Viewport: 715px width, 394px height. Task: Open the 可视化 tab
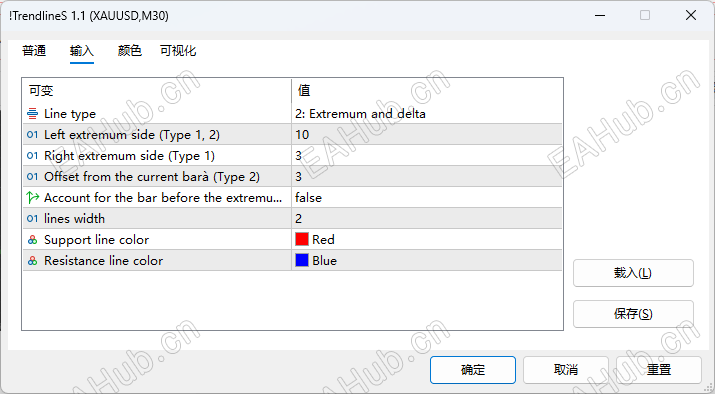point(178,51)
